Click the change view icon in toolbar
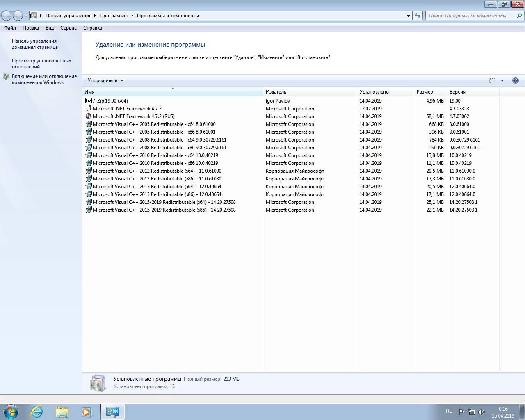This screenshot has width=525, height=420. pyautogui.click(x=493, y=80)
